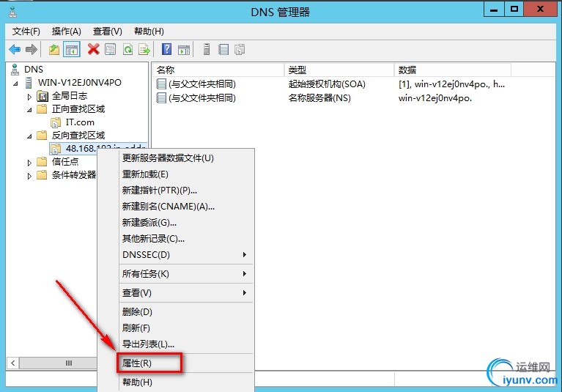Click the Export list toolbar icon
Viewport: 562px width, 392px height.
pos(144,49)
